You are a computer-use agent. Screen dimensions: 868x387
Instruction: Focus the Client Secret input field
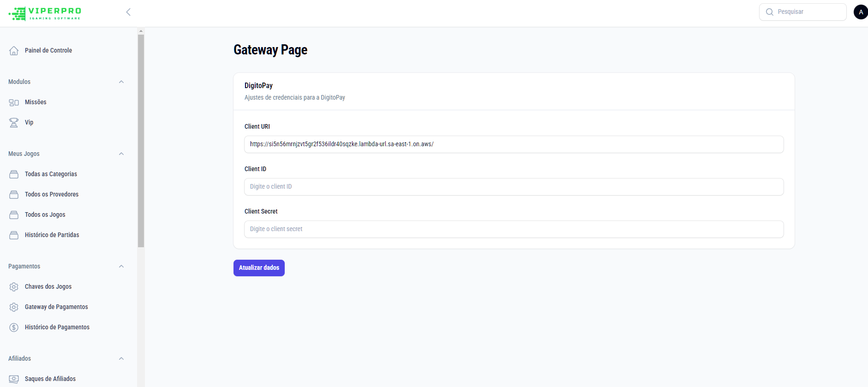pos(514,229)
